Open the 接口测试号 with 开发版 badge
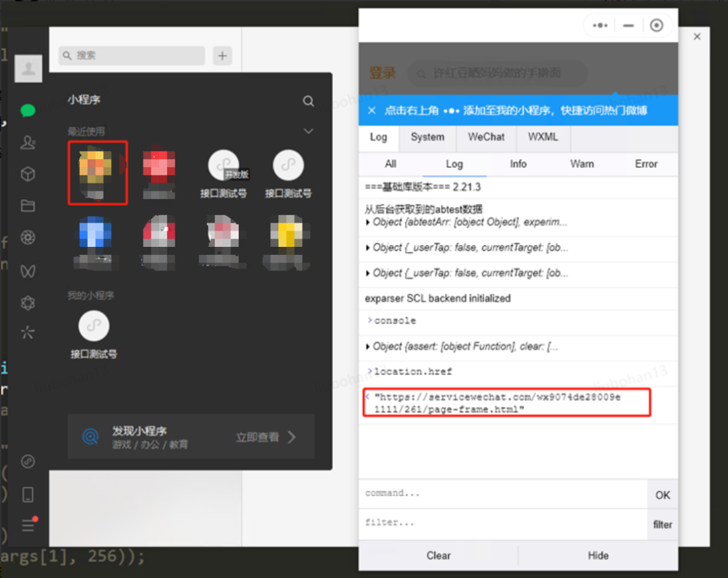This screenshot has width=728, height=578. [223, 174]
